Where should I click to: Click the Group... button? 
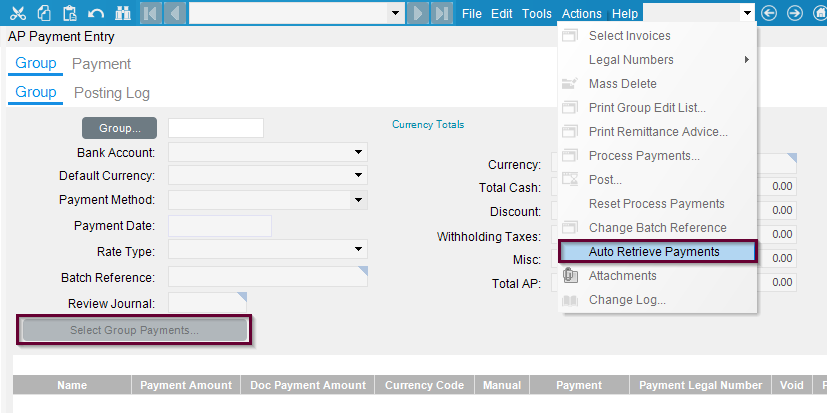point(119,128)
